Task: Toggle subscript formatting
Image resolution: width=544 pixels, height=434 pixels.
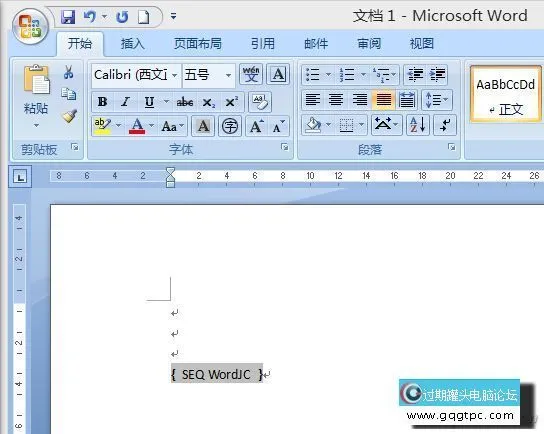Action: coord(208,102)
